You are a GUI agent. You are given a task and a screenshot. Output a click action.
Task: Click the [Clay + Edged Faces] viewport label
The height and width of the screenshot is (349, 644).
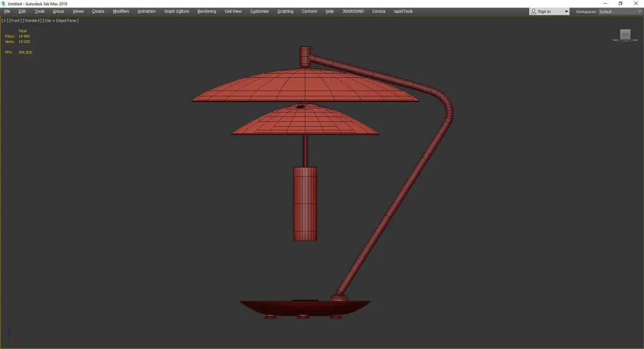tap(61, 20)
